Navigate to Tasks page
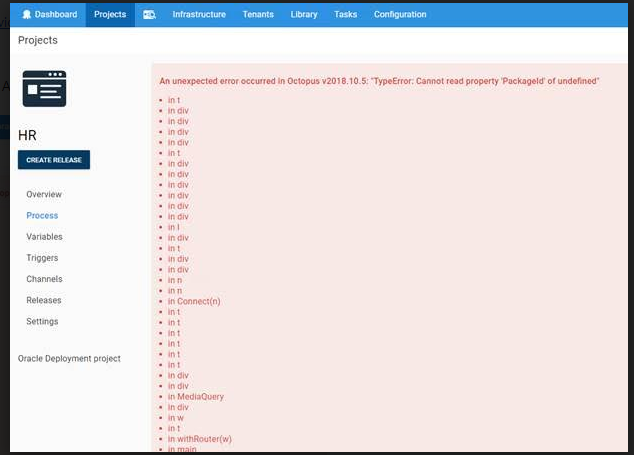The width and height of the screenshot is (634, 455). click(x=345, y=15)
